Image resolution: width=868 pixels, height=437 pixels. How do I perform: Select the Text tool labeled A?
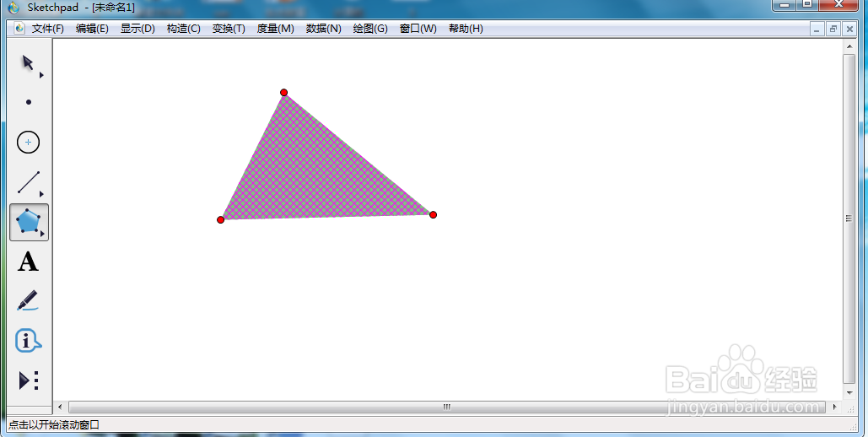[28, 262]
